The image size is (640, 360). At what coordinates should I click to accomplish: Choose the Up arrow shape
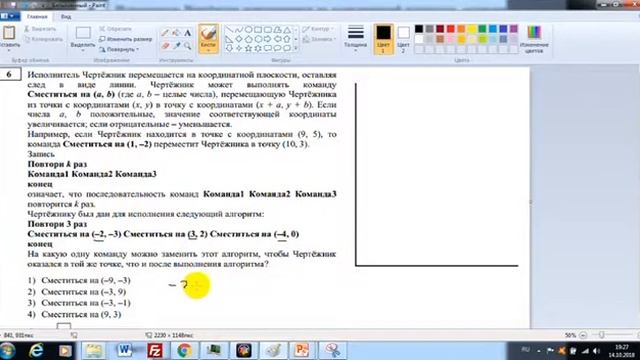coord(287,39)
